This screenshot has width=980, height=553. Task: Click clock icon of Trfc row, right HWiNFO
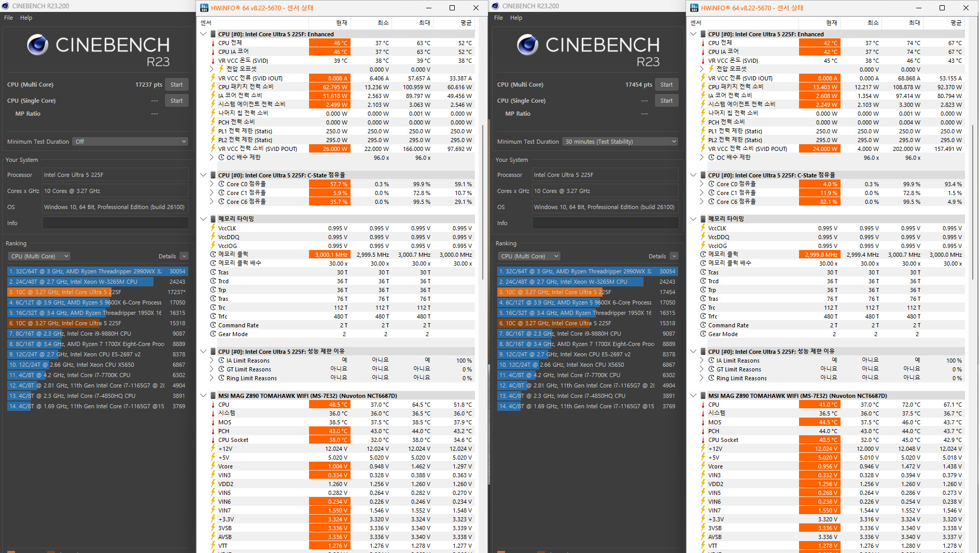(x=703, y=316)
